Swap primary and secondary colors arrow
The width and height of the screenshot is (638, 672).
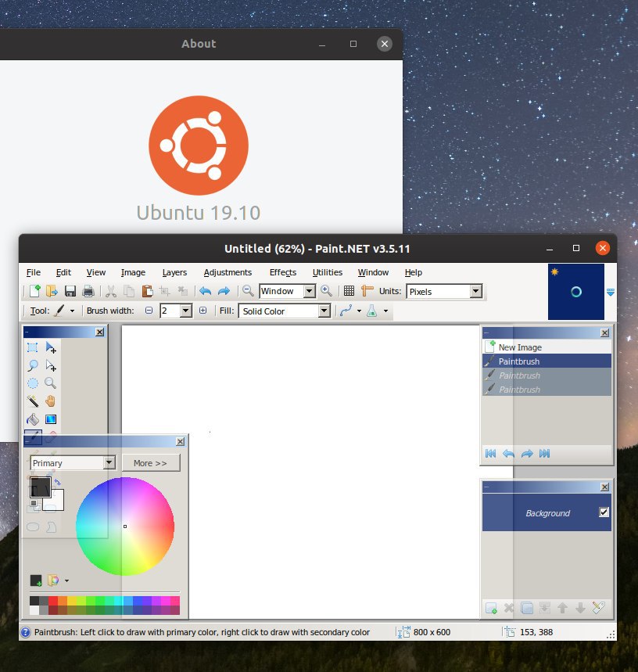[x=57, y=482]
